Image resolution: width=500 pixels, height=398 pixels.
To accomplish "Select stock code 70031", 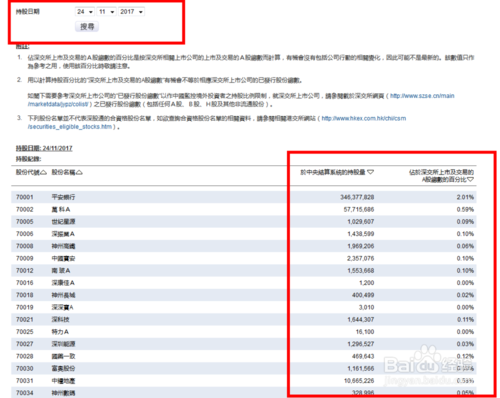I will pos(25,381).
